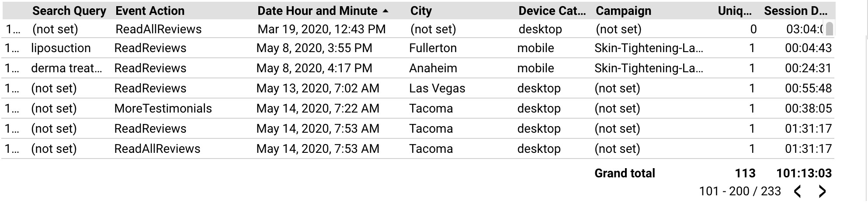868x208 pixels.
Task: Click the Fullerton city cell
Action: 433,48
